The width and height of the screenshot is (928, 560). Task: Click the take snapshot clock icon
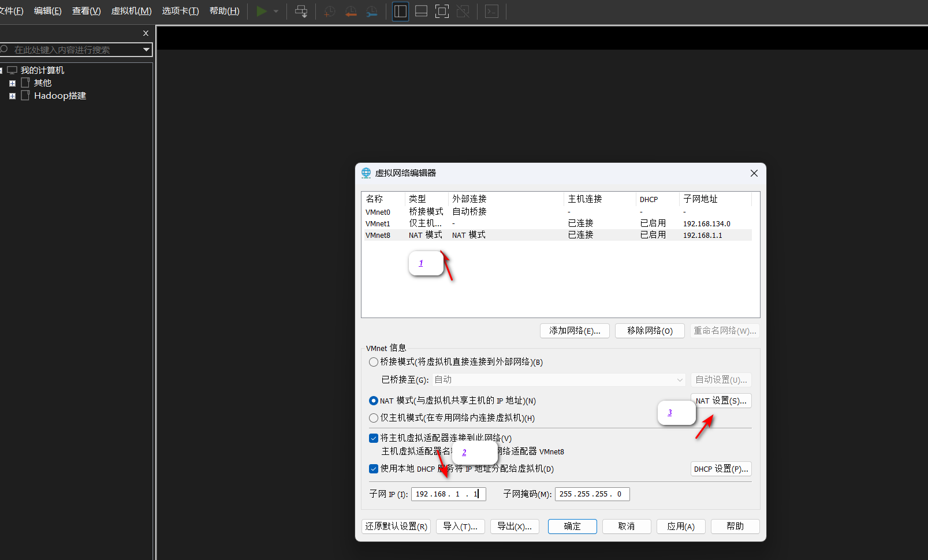(x=330, y=12)
